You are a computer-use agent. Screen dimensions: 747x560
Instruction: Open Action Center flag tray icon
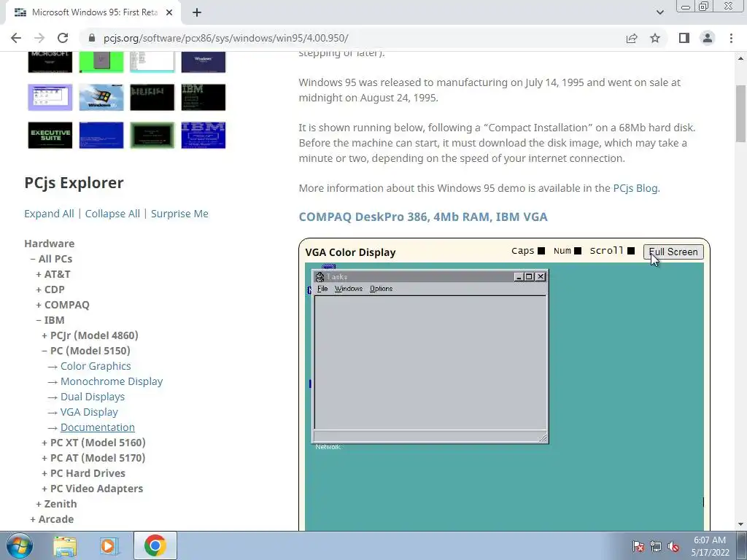638,547
